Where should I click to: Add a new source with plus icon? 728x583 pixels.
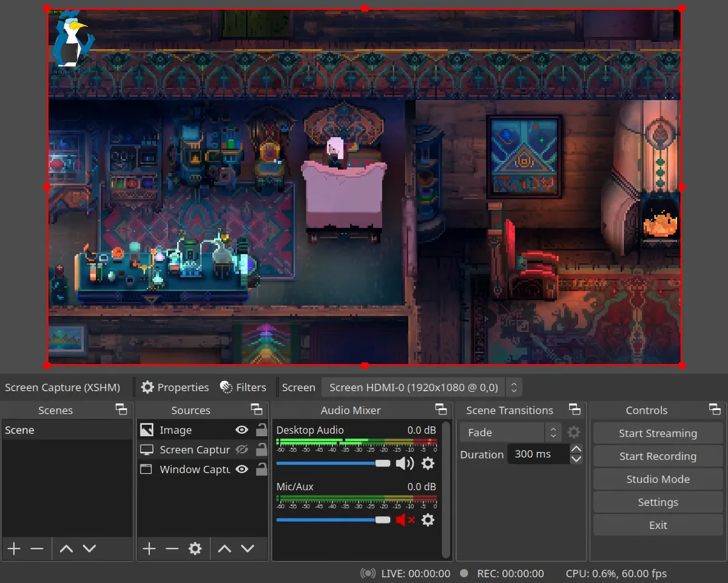[149, 549]
